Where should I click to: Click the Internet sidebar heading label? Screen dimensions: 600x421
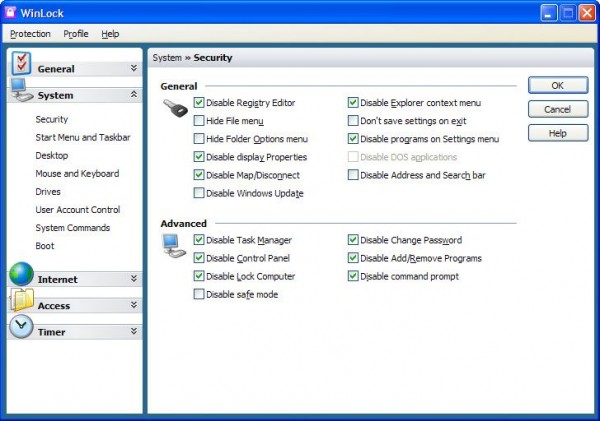(57, 279)
